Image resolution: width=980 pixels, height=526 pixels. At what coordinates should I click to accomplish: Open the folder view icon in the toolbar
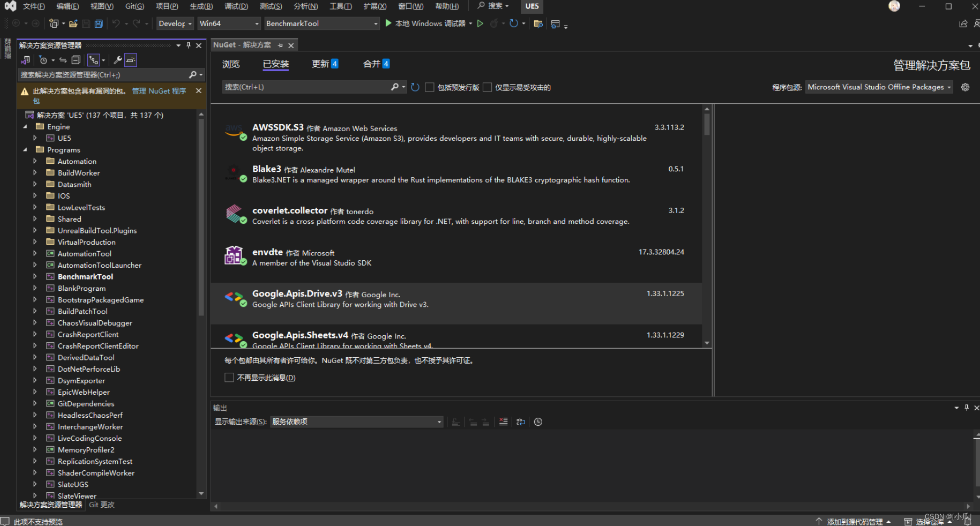point(538,24)
